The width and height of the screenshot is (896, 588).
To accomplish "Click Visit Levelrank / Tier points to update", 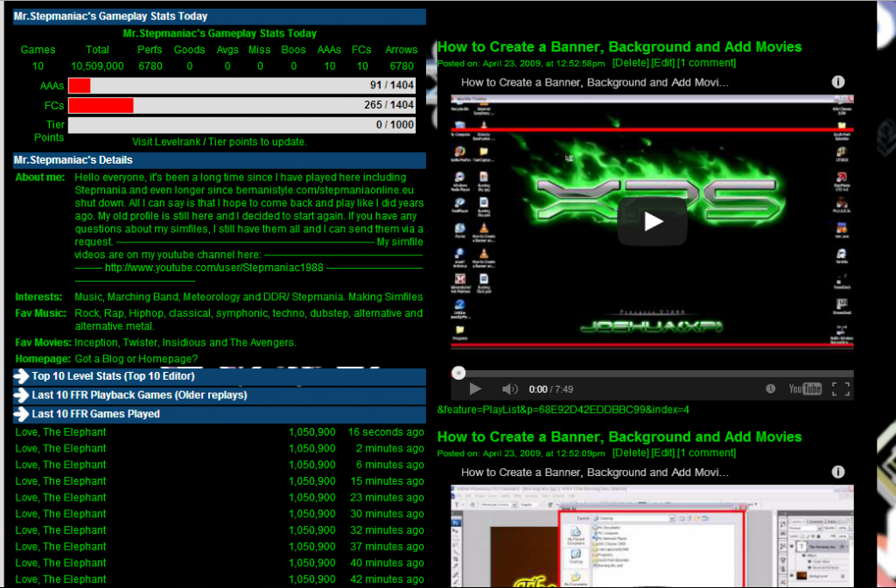I will (x=220, y=142).
